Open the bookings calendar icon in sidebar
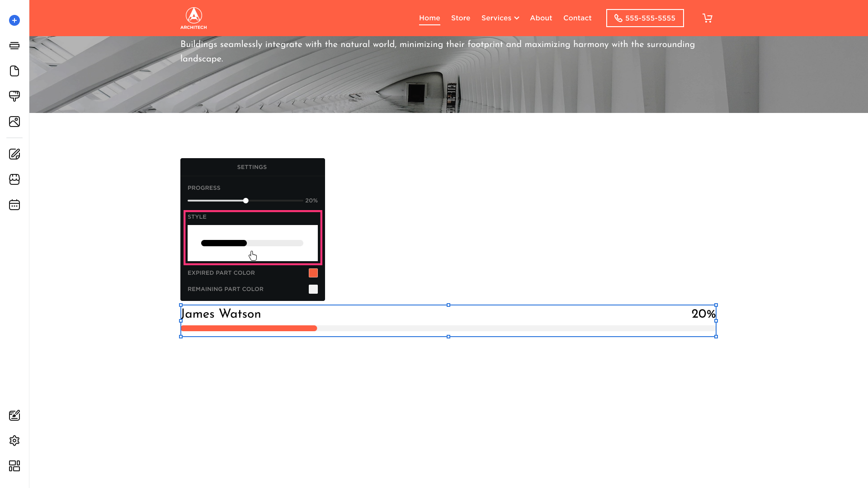Viewport: 868px width, 488px height. 14,205
